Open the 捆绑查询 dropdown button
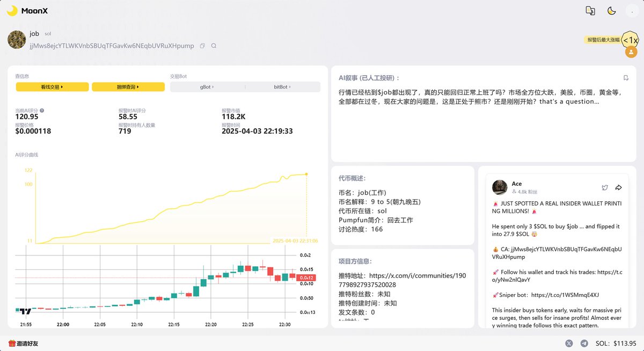644x351 pixels. [128, 86]
